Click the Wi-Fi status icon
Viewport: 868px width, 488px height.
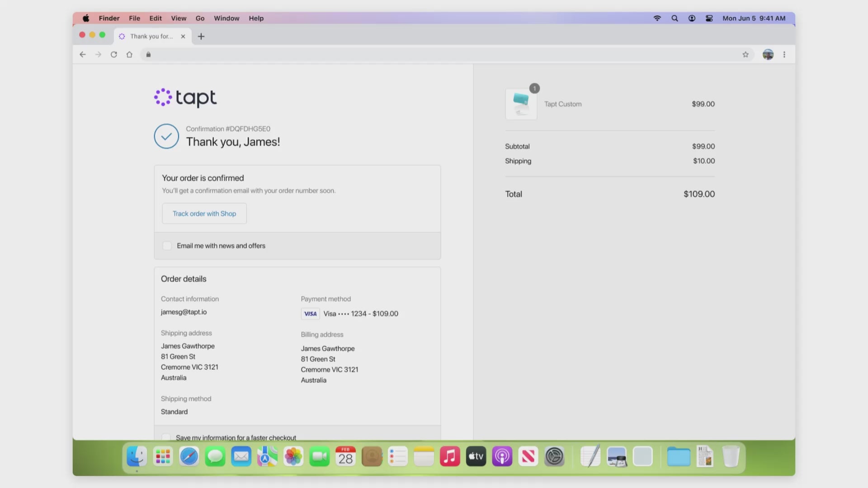657,18
